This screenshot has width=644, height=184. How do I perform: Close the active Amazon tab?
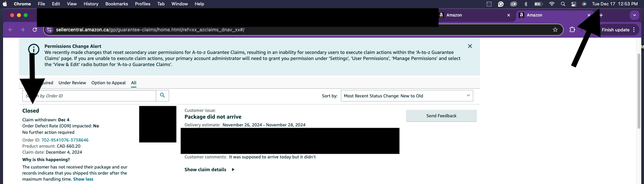click(589, 15)
